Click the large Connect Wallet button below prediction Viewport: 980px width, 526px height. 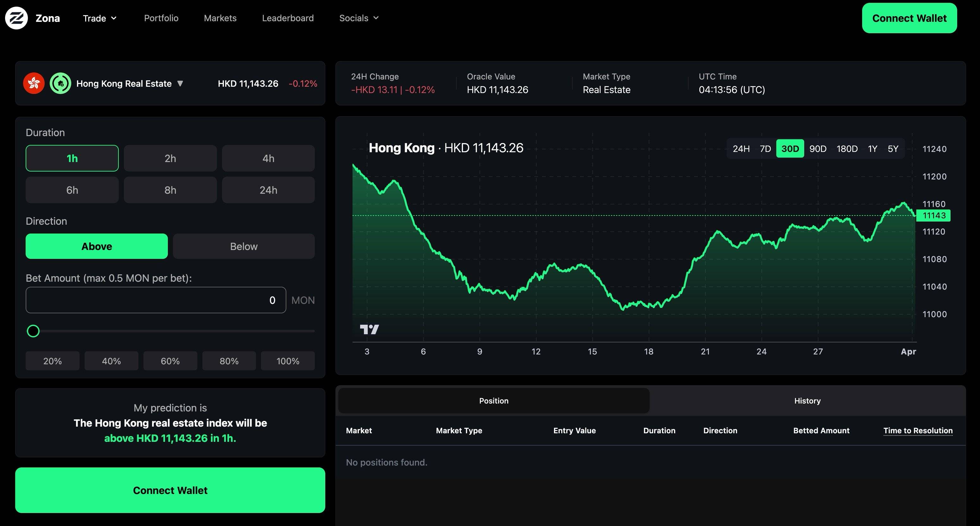(x=170, y=490)
